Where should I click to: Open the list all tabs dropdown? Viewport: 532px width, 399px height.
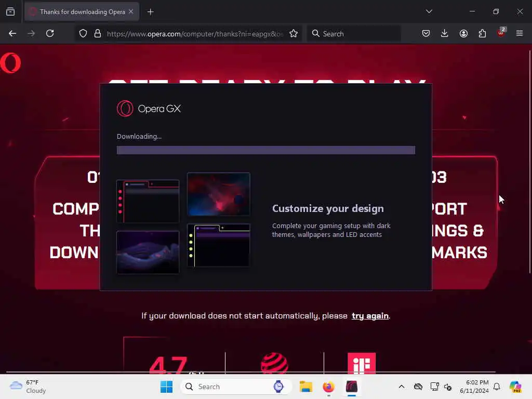(429, 11)
